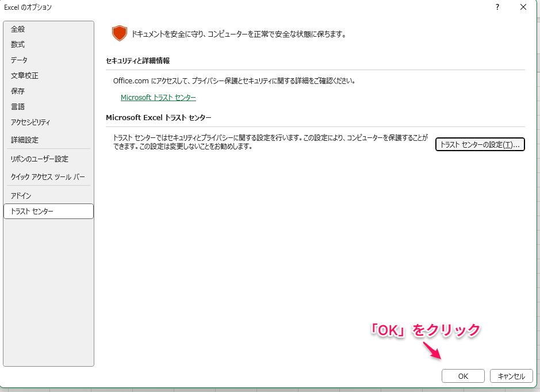The image size is (540, 392).
Task: Click the セキュリティと詳細情報 heading
Action: [138, 61]
